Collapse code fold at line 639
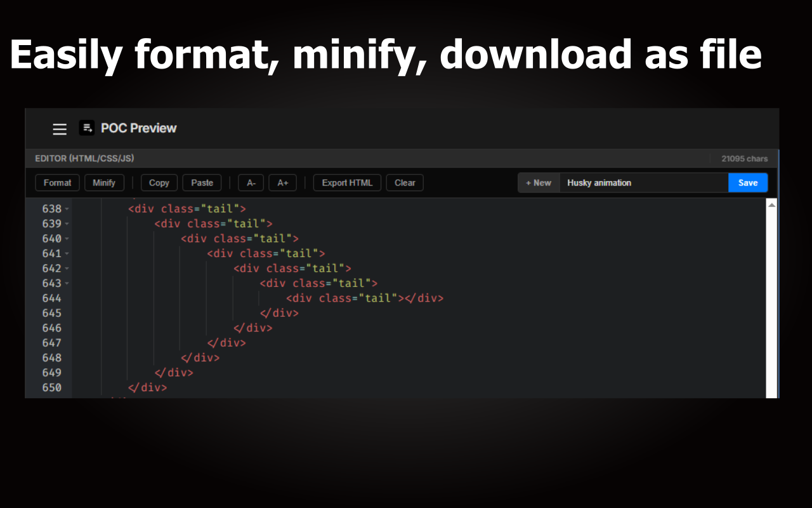Screen dimensions: 812x508 [x=67, y=224]
